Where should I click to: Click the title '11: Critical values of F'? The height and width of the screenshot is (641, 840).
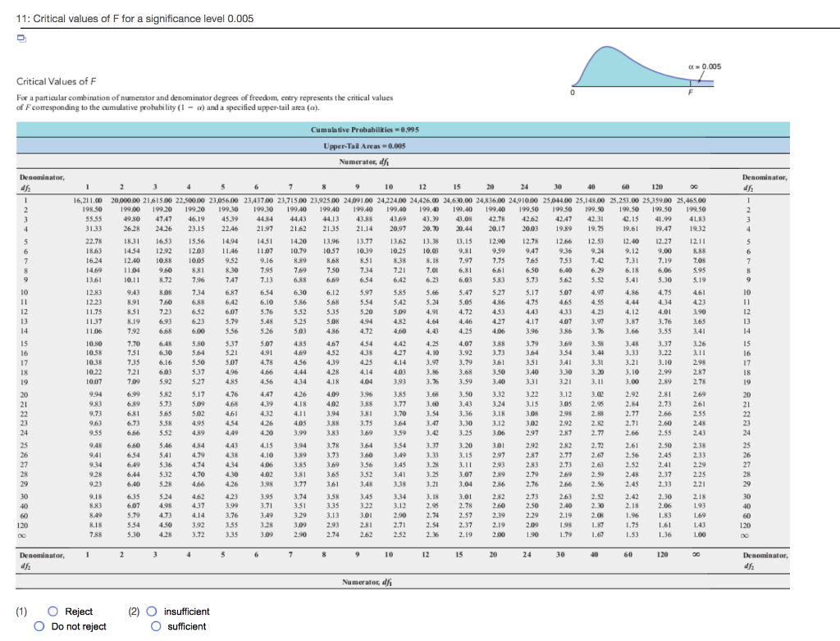tap(135, 18)
